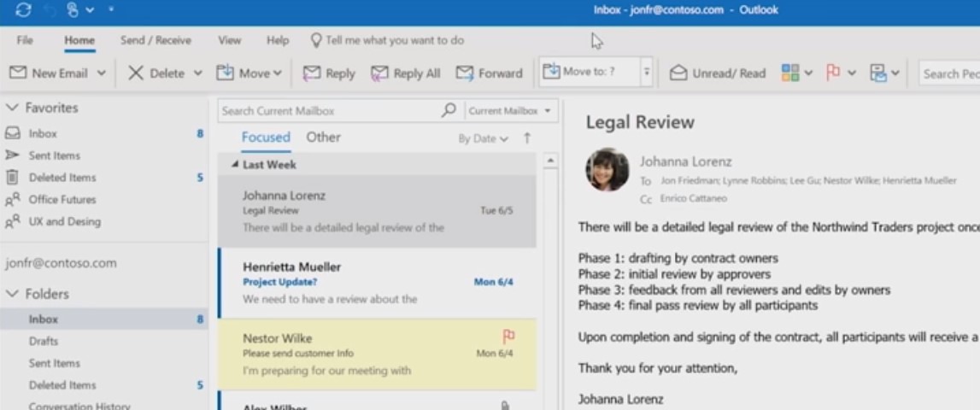Open Sent Items under Favorites
The image size is (980, 410).
point(54,155)
